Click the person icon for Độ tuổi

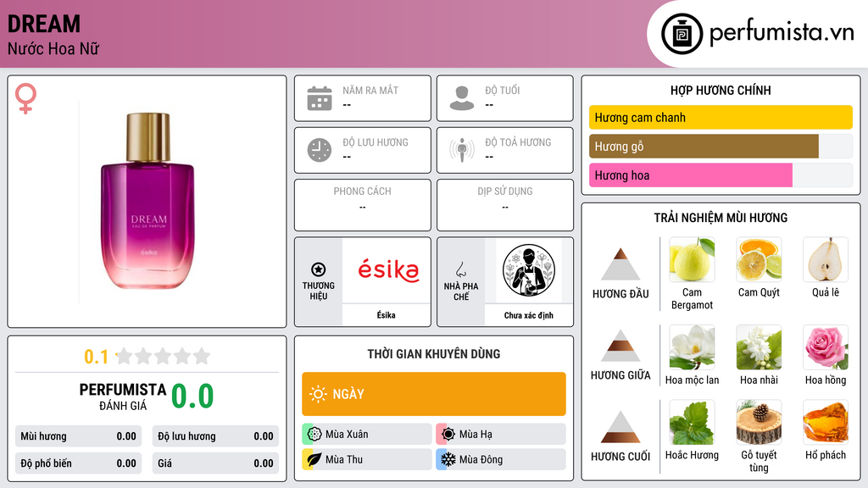[x=462, y=98]
